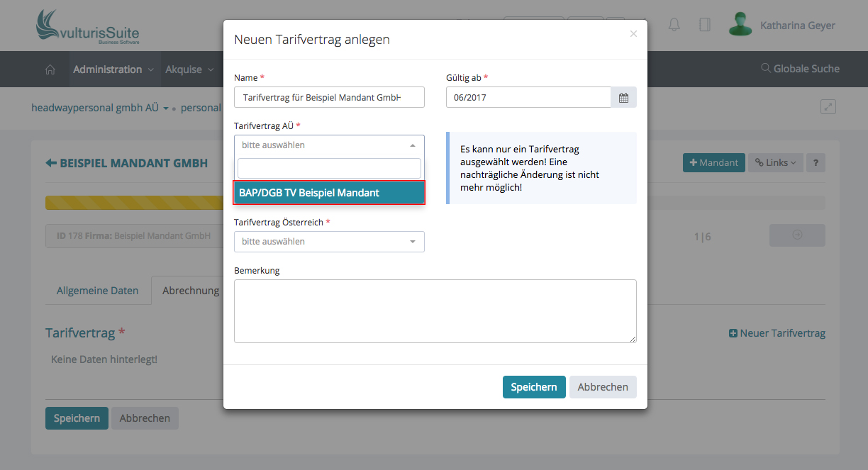The width and height of the screenshot is (868, 470).
Task: Click the Bemerkung text area
Action: coord(435,311)
